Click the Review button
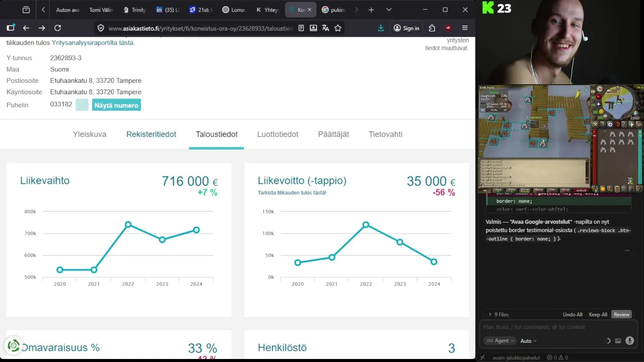Screen dimensions: 644x362 (x=621, y=314)
